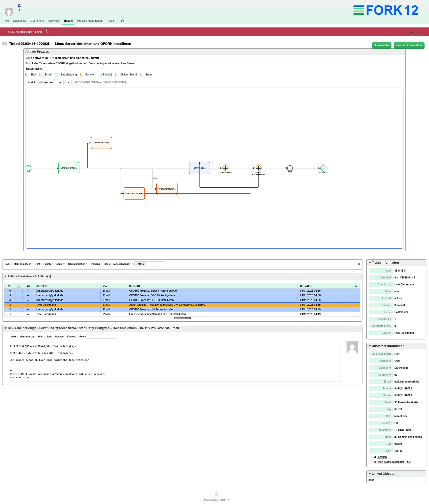Open the Calendar navigation item
The image size is (429, 504).
pos(53,21)
